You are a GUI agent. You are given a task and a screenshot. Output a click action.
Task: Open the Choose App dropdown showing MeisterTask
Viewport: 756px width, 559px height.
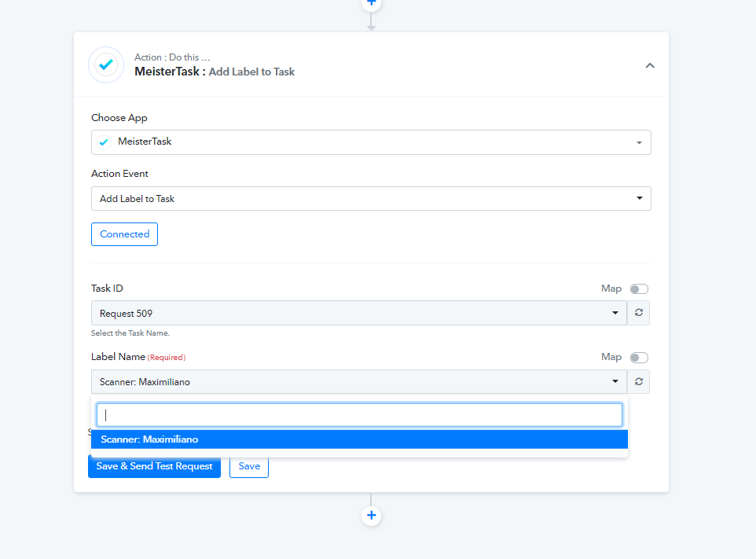tap(371, 142)
